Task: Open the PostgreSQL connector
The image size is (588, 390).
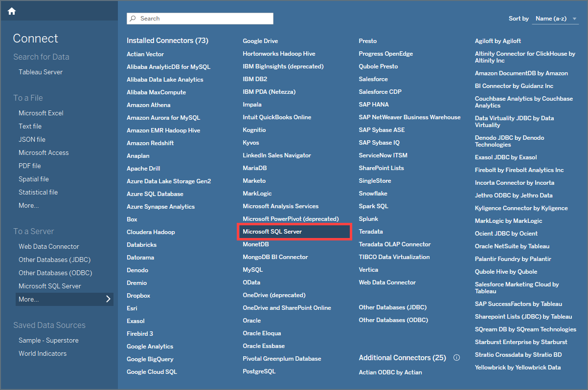Action: (260, 371)
